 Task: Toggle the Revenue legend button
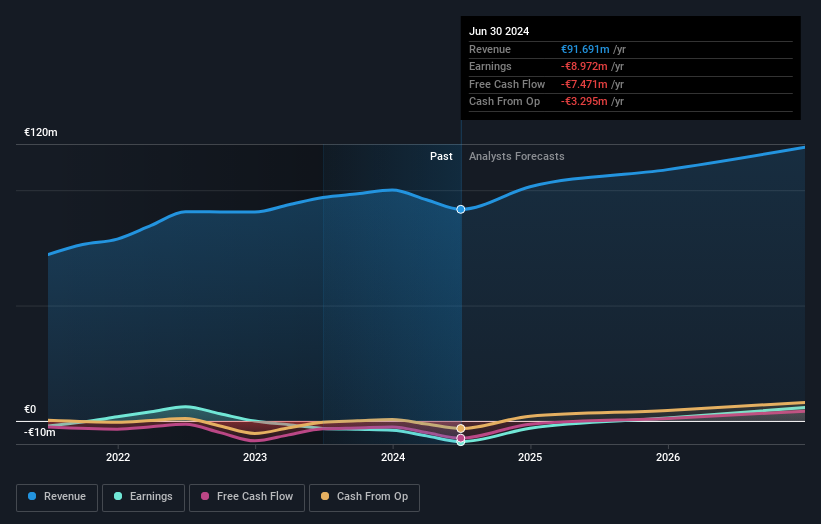coord(57,497)
